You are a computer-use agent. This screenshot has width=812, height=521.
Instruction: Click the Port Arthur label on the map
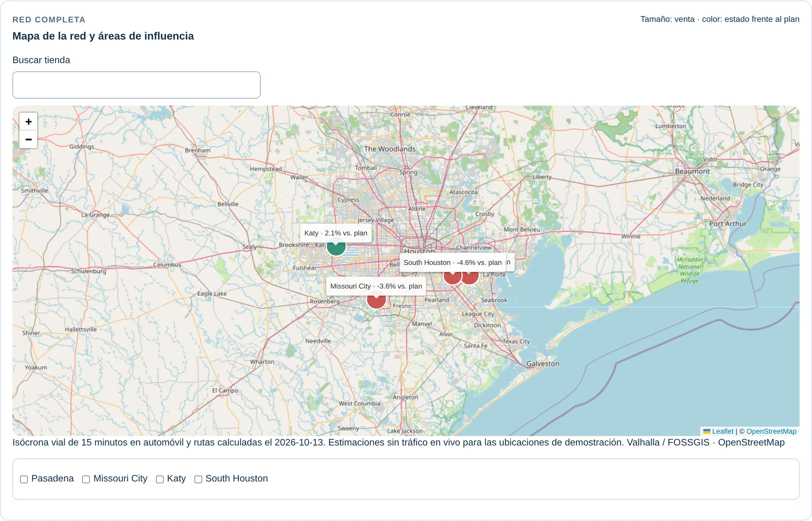728,224
